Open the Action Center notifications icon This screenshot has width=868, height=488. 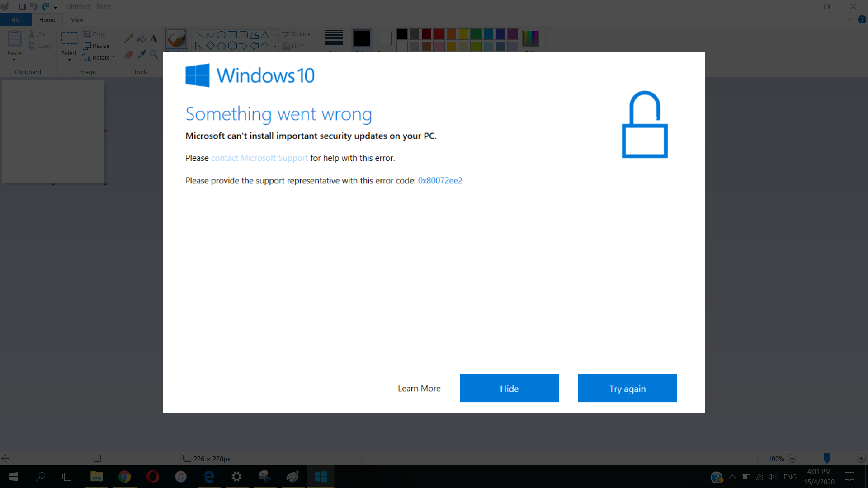(x=849, y=477)
